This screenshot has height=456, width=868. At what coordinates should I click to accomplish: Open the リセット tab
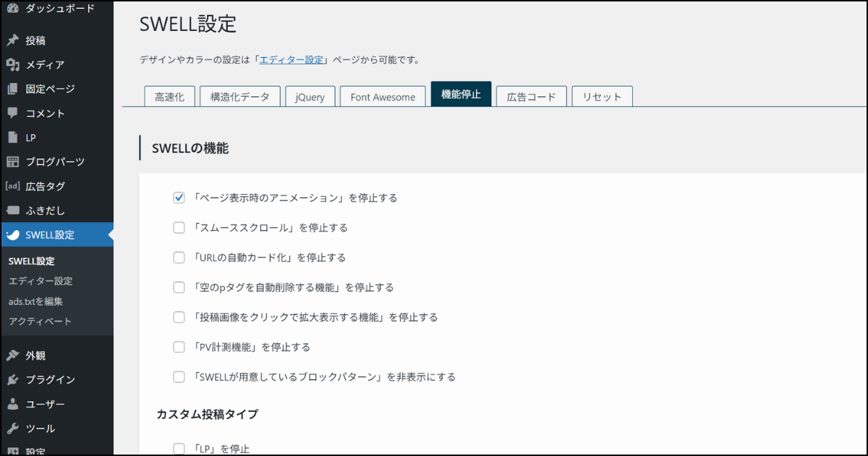coord(603,96)
